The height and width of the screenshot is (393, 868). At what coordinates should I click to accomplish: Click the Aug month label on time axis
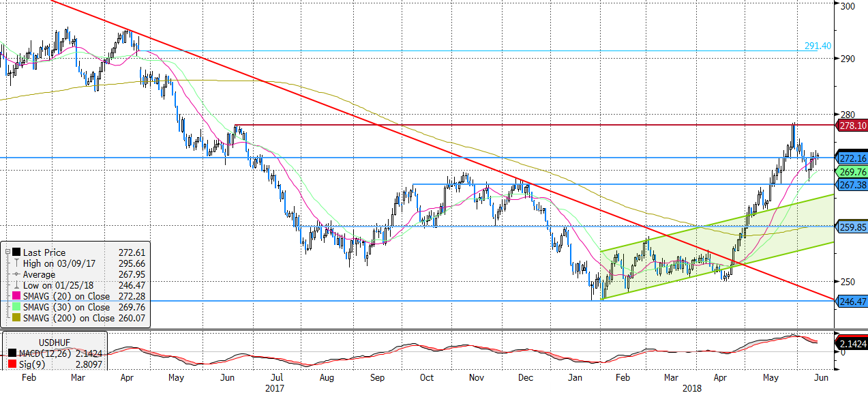[327, 377]
